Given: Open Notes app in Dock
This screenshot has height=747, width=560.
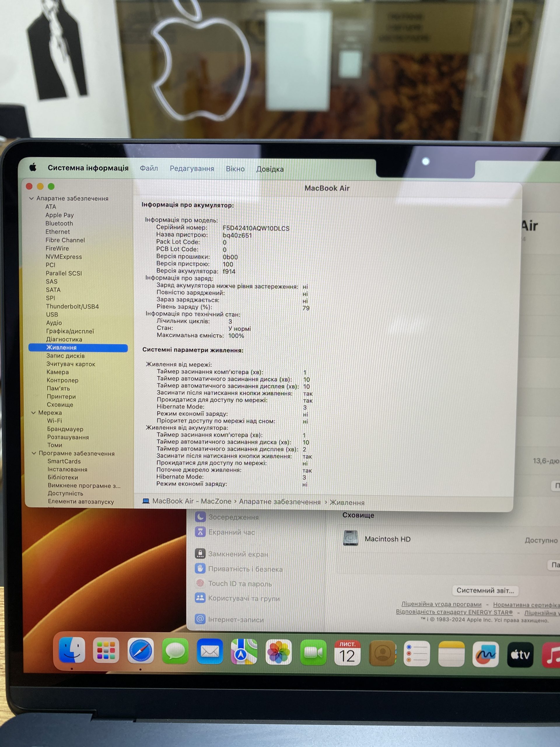Looking at the screenshot, I should click(451, 654).
